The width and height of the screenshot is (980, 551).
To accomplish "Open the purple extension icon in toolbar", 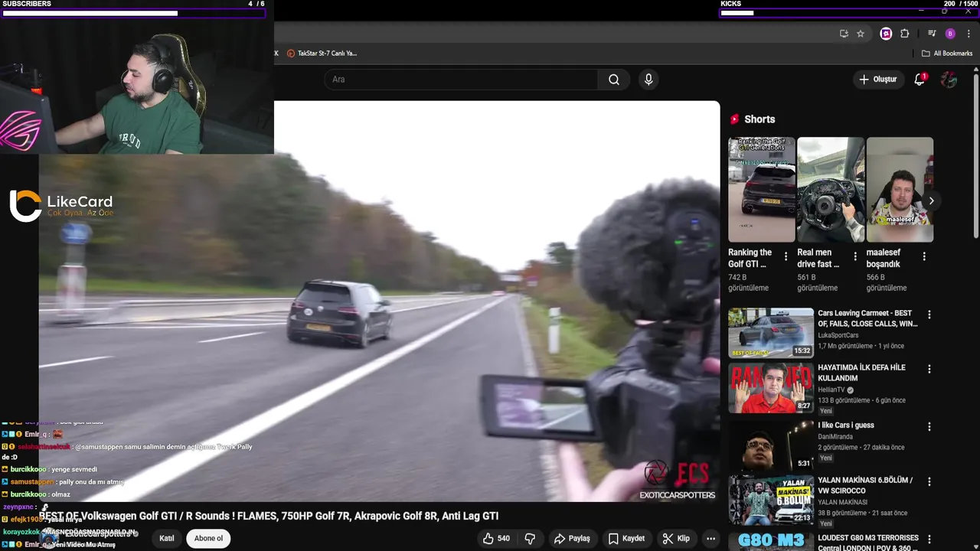I will tap(886, 34).
